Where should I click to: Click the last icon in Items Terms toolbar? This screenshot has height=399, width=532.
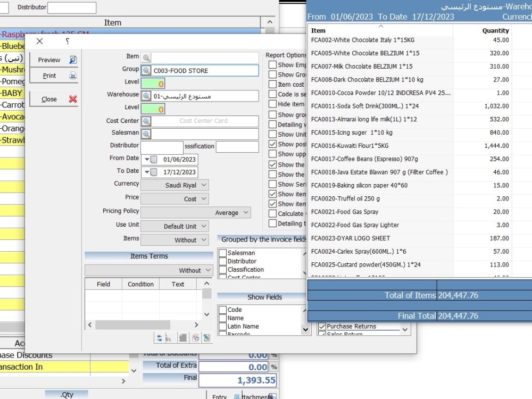pyautogui.click(x=206, y=338)
